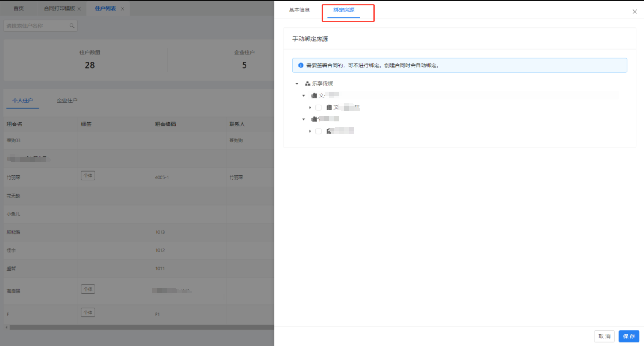Viewport: 644px width, 346px height.
Task: Expand the first checkbox building node
Action: [x=310, y=107]
